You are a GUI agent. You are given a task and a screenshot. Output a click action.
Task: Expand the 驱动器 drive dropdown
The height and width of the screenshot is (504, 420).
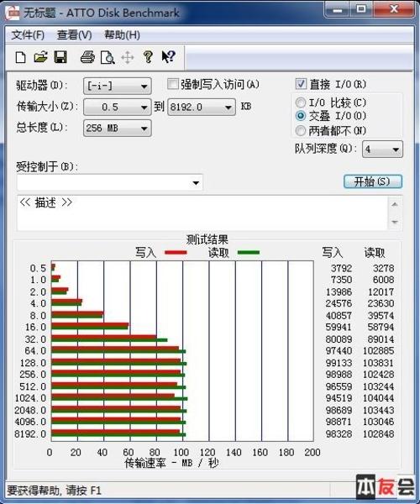click(118, 86)
